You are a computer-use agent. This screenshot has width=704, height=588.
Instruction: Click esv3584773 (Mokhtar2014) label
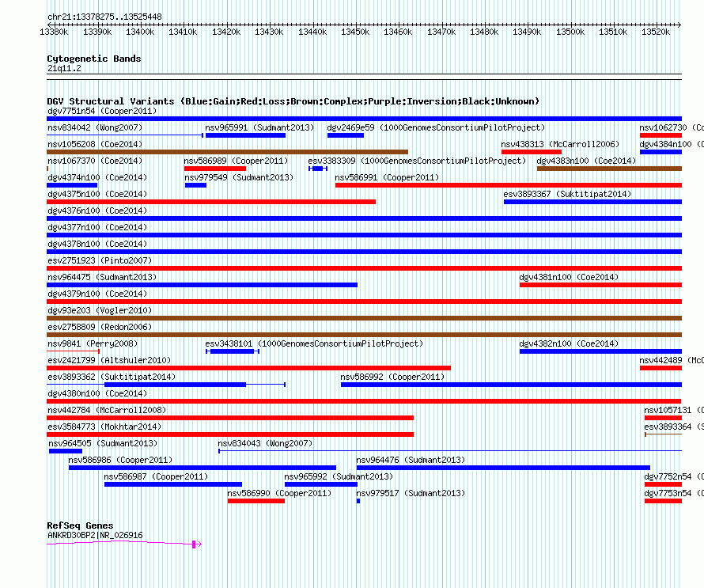pos(104,427)
